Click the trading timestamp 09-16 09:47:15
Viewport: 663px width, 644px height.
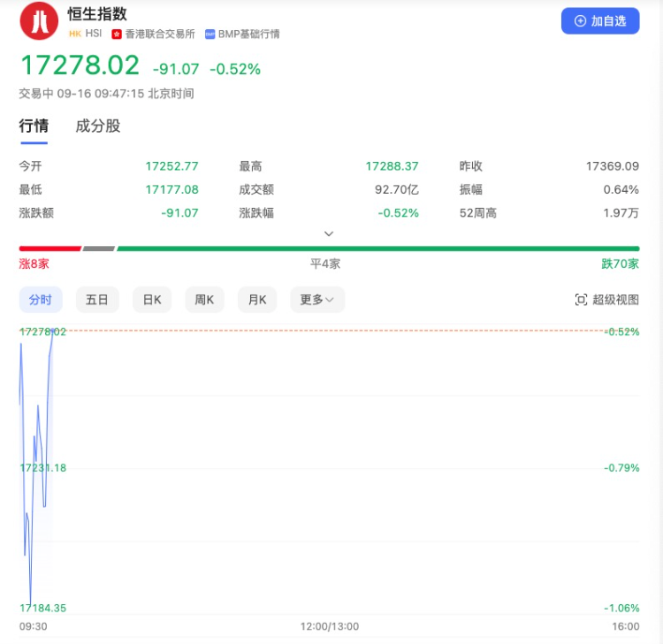(101, 93)
